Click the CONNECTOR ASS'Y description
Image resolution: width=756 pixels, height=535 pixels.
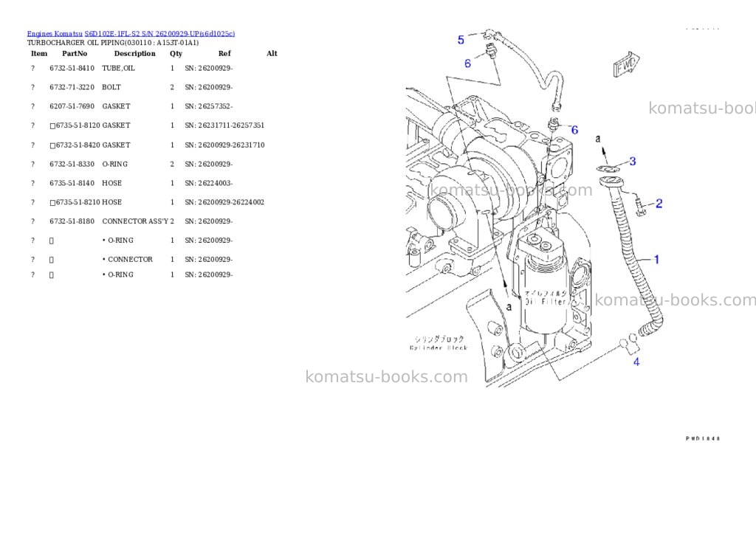[135, 221]
